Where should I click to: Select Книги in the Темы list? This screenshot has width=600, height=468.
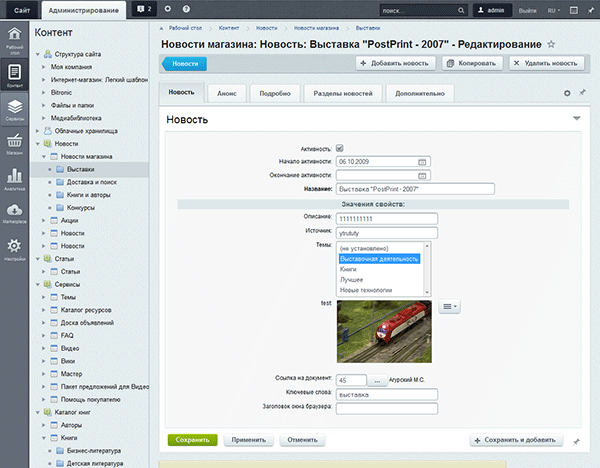(x=349, y=269)
